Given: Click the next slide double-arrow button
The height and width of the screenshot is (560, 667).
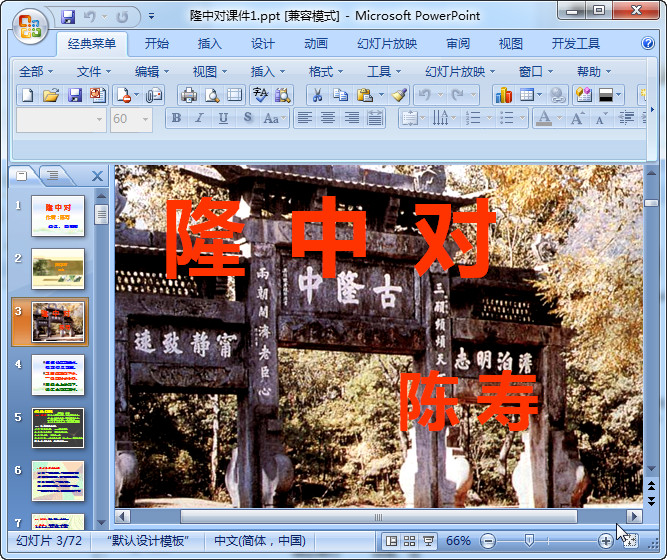Looking at the screenshot, I should pyautogui.click(x=651, y=501).
